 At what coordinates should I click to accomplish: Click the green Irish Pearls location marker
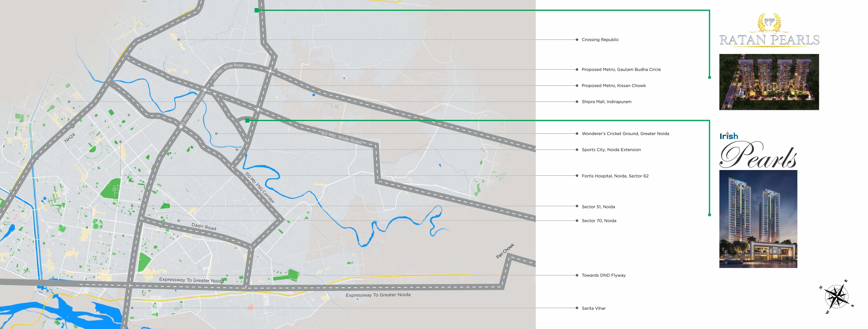[247, 121]
